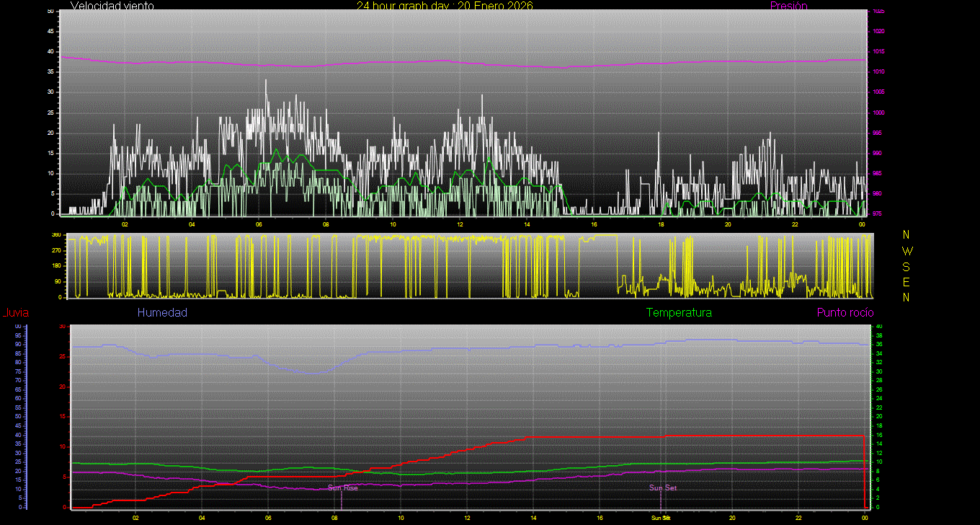Select the magenta 'Presión' label
This screenshot has width=980, height=525.
tap(788, 6)
